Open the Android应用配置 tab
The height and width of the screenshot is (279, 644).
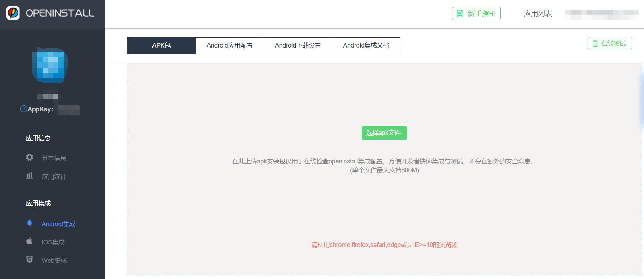(230, 45)
